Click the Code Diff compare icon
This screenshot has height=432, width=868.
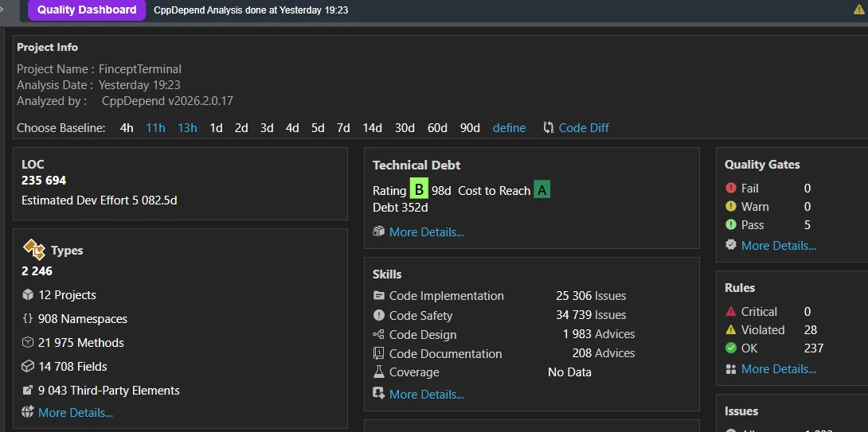point(548,128)
